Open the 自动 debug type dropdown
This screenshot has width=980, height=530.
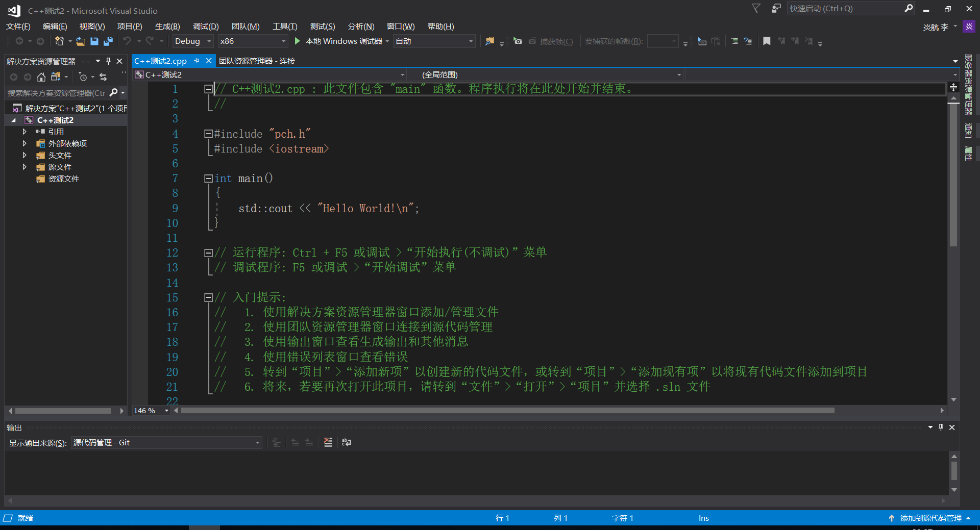[434, 41]
